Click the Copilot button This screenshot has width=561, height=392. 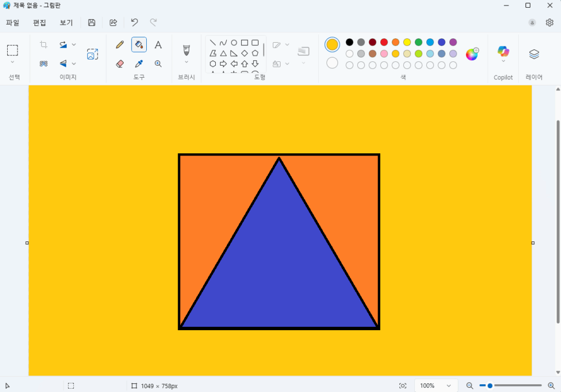coord(503,54)
